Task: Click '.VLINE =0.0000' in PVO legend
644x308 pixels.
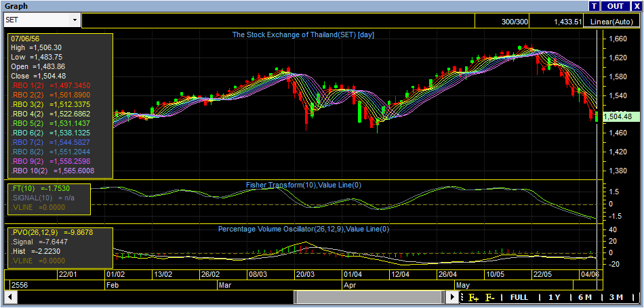Action: tap(38, 261)
